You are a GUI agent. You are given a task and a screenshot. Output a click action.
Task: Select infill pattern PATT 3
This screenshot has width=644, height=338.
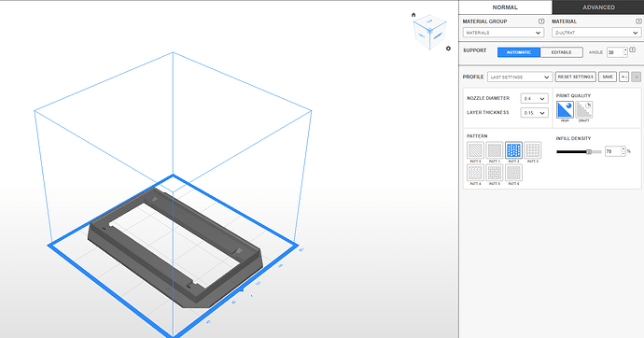click(533, 150)
